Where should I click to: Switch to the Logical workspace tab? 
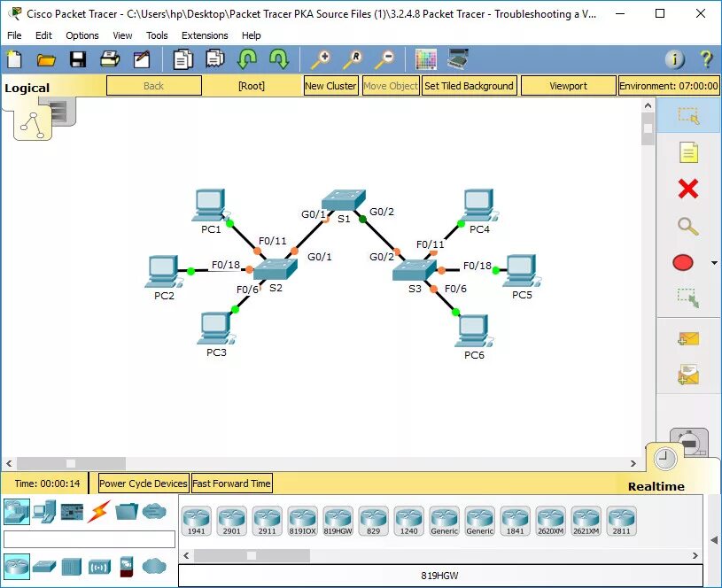coord(33,124)
